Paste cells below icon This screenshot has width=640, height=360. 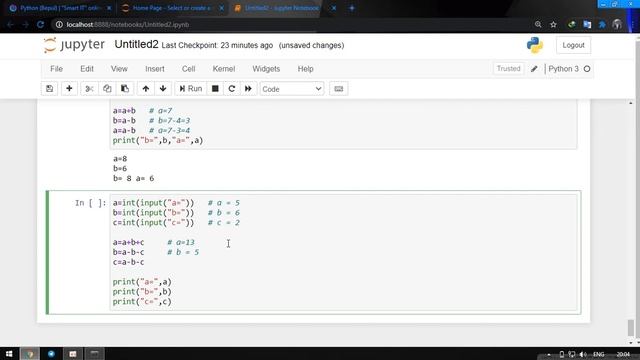point(125,89)
